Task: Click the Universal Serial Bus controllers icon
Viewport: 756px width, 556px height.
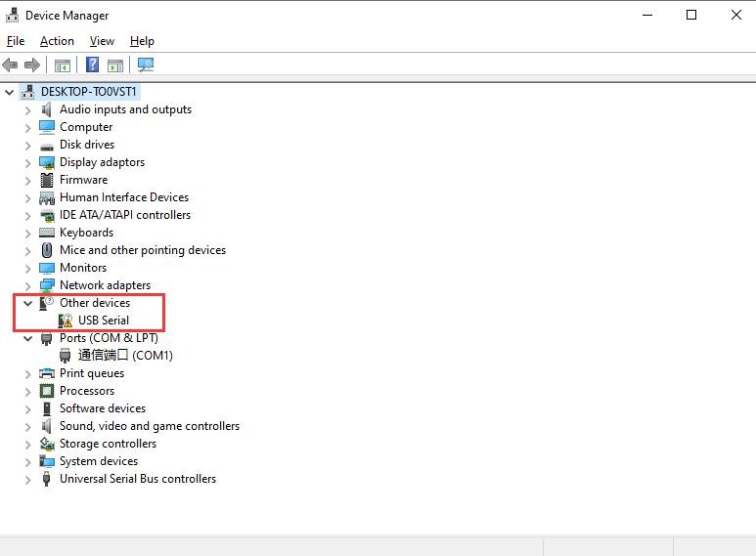Action: 46,479
